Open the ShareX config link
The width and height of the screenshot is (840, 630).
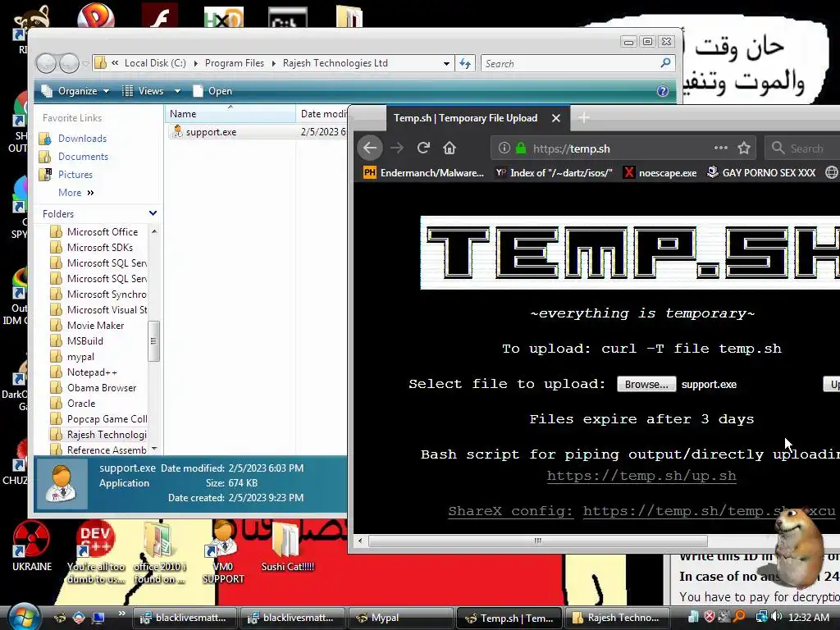pyautogui.click(x=641, y=511)
